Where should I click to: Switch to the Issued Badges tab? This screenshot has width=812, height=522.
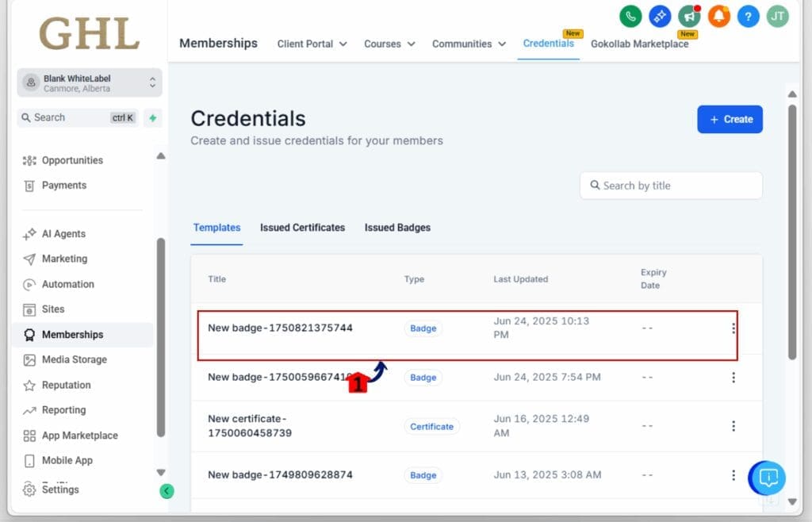(397, 228)
